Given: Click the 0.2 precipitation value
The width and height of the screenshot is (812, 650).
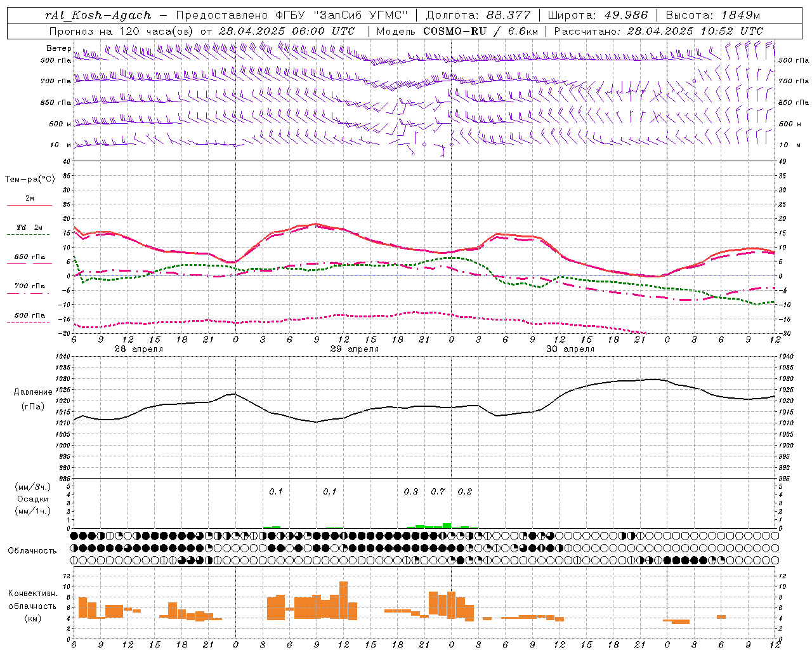Looking at the screenshot, I should (465, 492).
